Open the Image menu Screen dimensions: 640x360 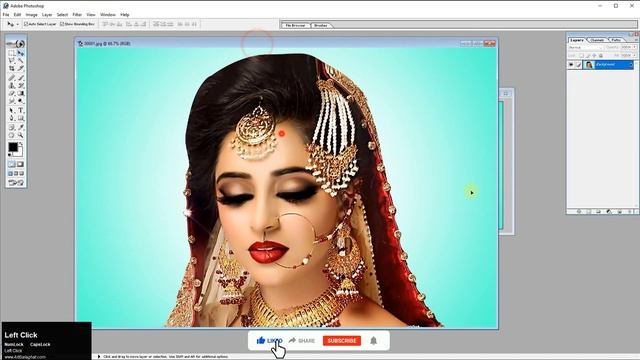click(31, 15)
